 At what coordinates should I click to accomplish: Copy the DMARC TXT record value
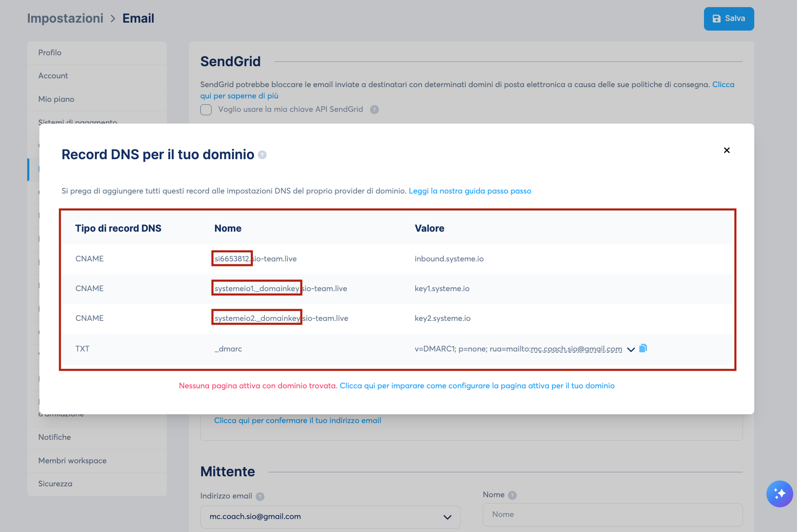pyautogui.click(x=643, y=348)
